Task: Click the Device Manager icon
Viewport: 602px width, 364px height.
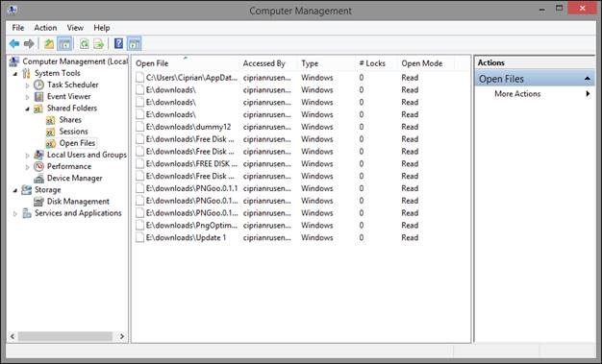Action: (x=38, y=179)
